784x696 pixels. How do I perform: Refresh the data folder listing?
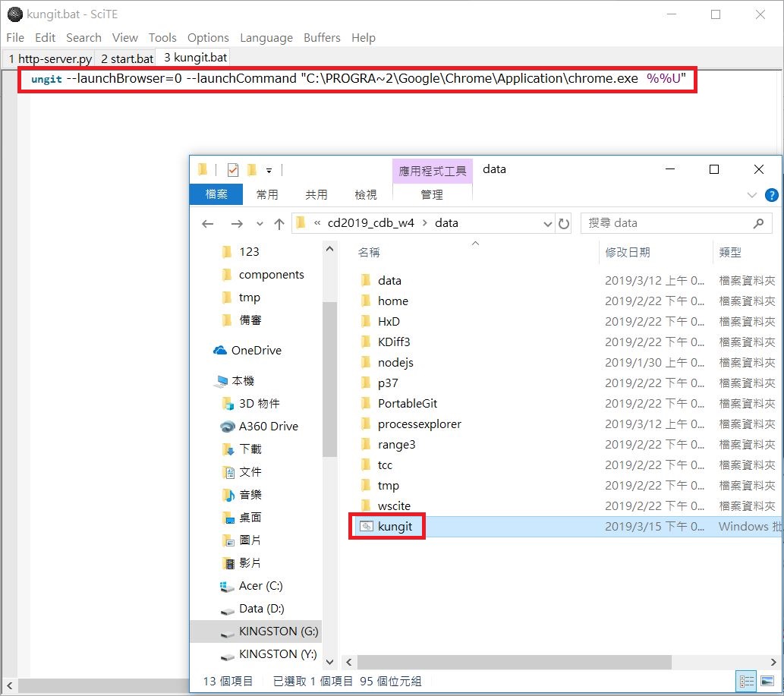tap(564, 223)
